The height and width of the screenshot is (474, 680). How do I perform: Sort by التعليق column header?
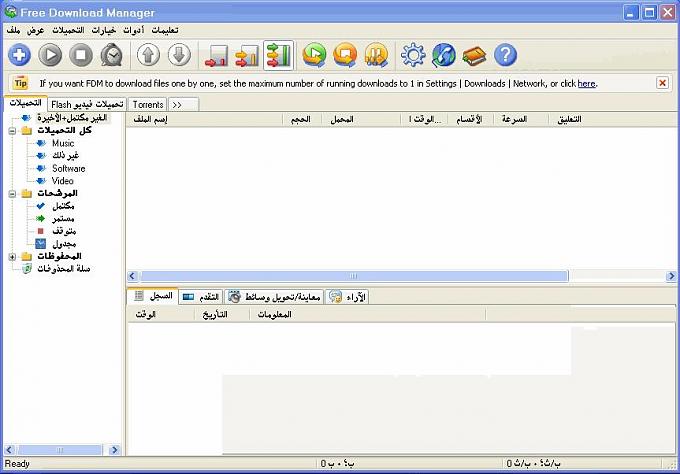(611, 119)
